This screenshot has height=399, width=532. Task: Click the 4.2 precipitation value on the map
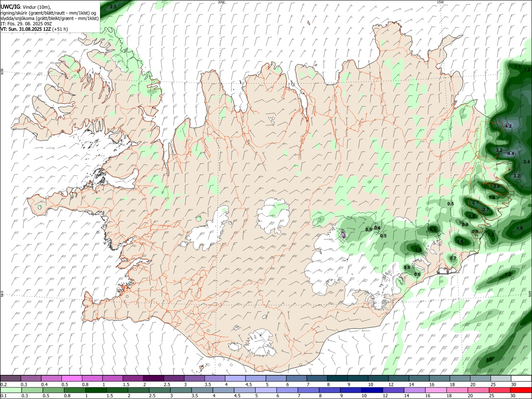(x=508, y=126)
